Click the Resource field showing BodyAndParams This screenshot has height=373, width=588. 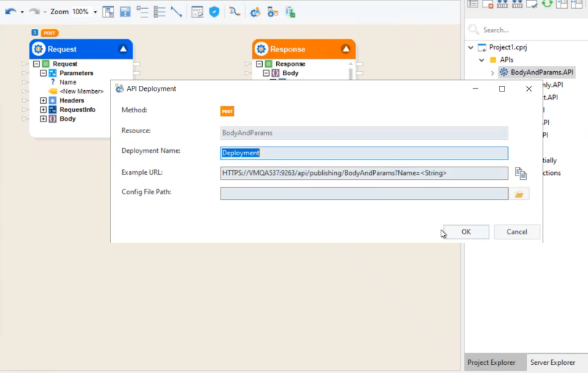[x=364, y=133]
